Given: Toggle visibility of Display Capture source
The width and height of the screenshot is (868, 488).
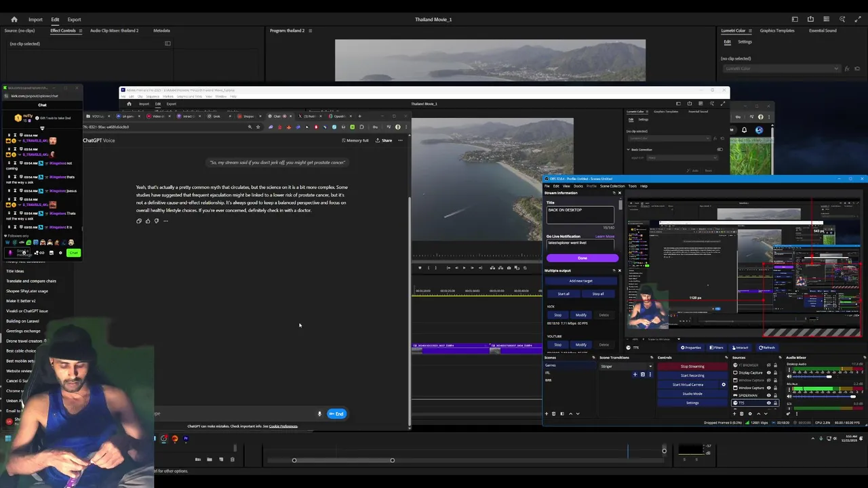Looking at the screenshot, I should (x=769, y=373).
